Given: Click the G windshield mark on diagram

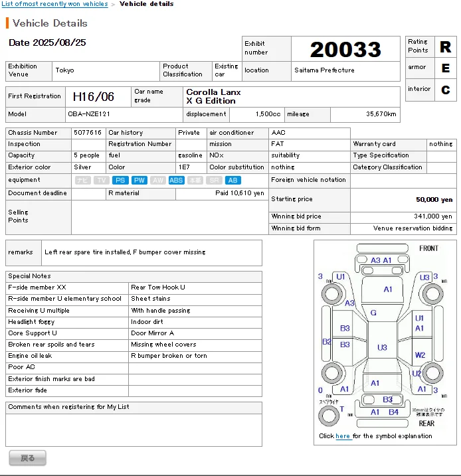Looking at the screenshot, I should click(x=373, y=313).
